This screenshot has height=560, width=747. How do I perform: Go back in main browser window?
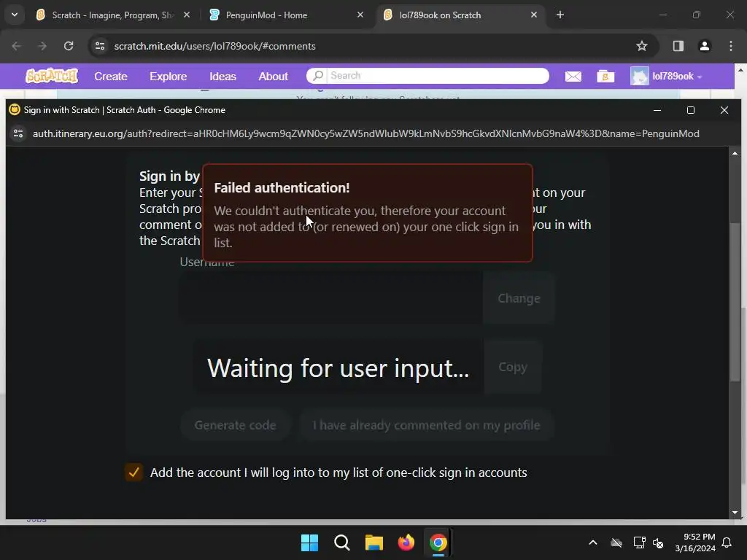16,46
